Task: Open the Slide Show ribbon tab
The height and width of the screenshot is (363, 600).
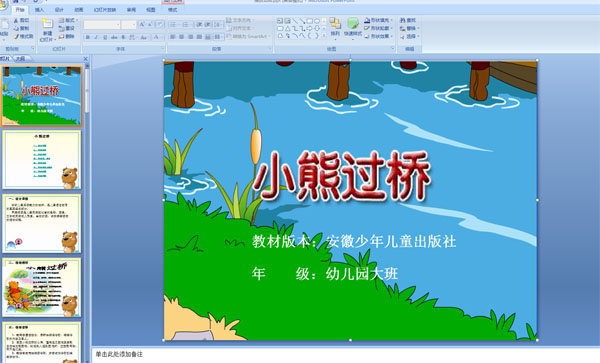Action: [x=104, y=10]
